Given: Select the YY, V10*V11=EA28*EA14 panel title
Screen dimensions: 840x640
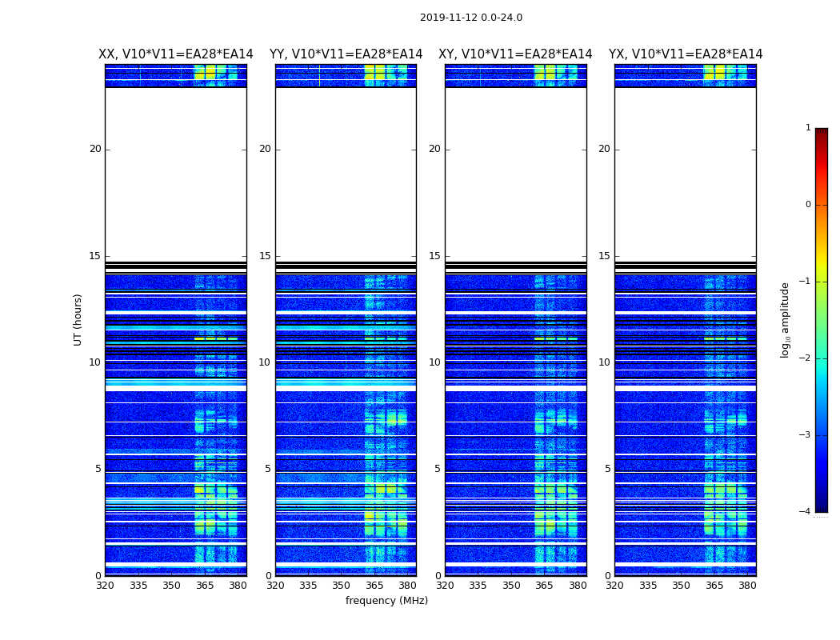Looking at the screenshot, I should click(346, 54).
